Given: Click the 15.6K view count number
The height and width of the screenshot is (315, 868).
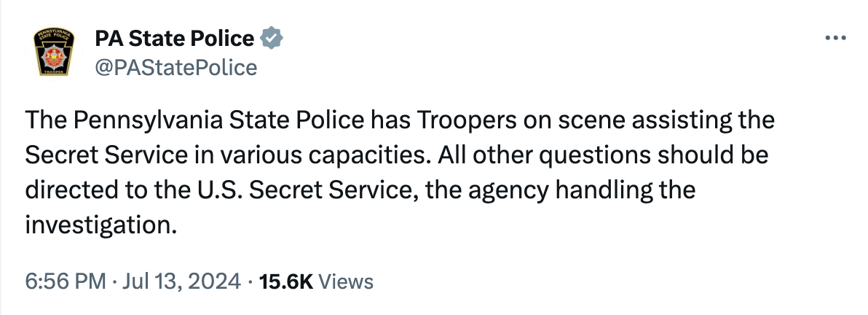Looking at the screenshot, I should coord(284,281).
